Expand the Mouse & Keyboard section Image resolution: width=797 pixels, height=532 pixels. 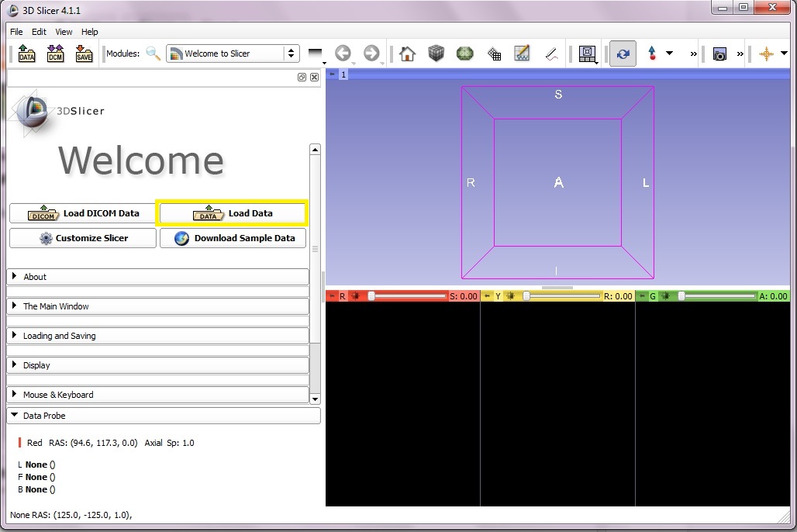pos(157,395)
